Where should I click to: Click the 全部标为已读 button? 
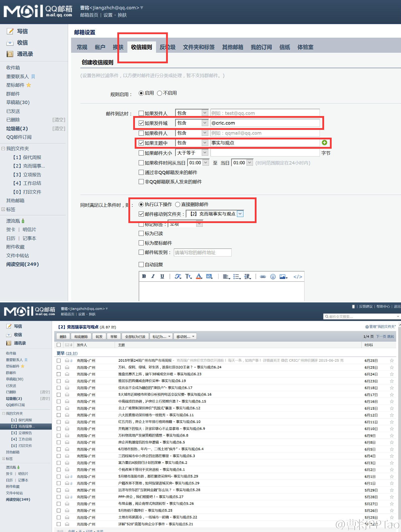tap(135, 337)
